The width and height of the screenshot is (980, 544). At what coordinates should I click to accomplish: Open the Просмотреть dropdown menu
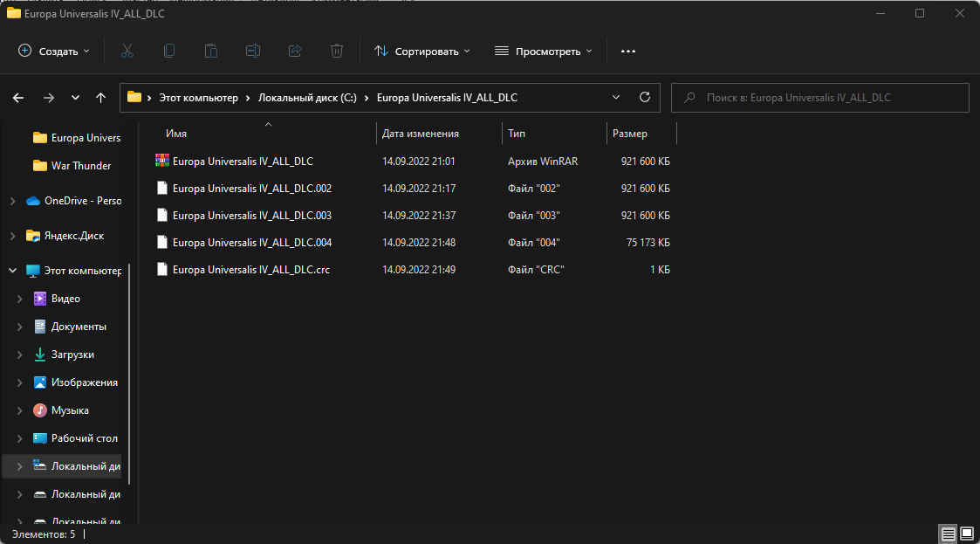click(x=543, y=52)
